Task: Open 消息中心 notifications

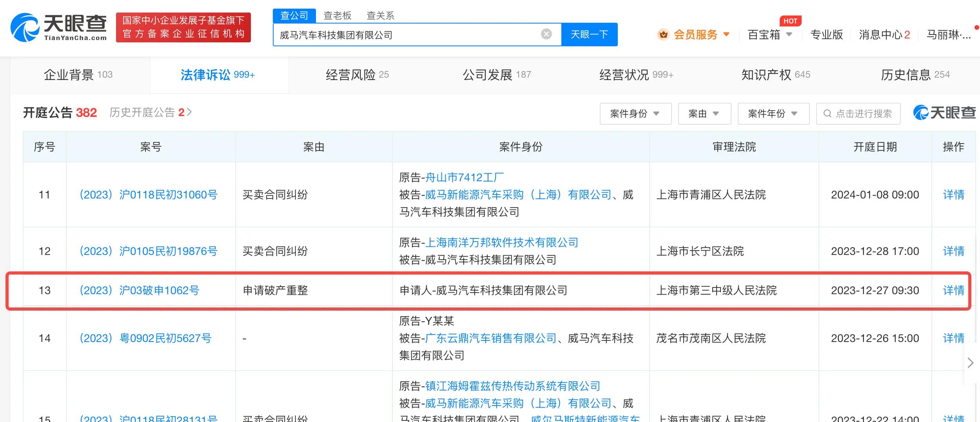Action: [x=884, y=35]
